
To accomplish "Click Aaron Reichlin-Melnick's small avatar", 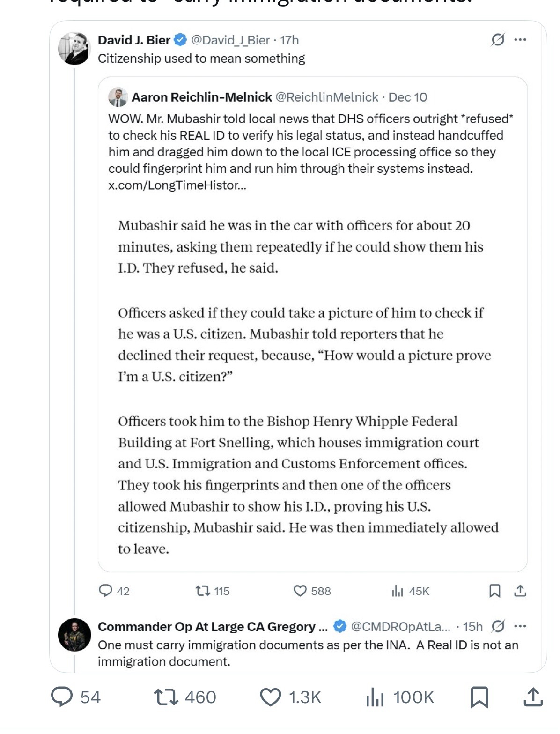I will click(118, 97).
